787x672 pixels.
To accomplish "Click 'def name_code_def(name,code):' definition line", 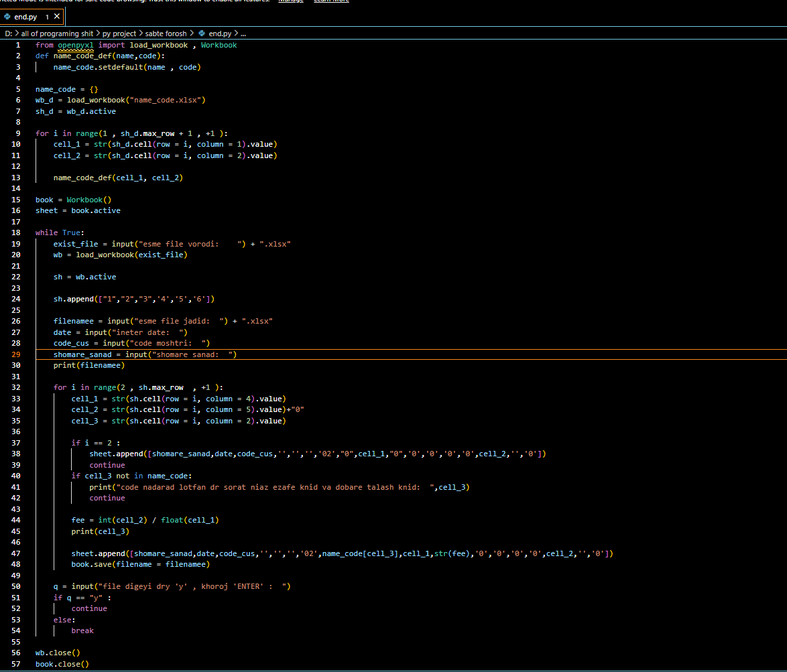I will (x=100, y=56).
